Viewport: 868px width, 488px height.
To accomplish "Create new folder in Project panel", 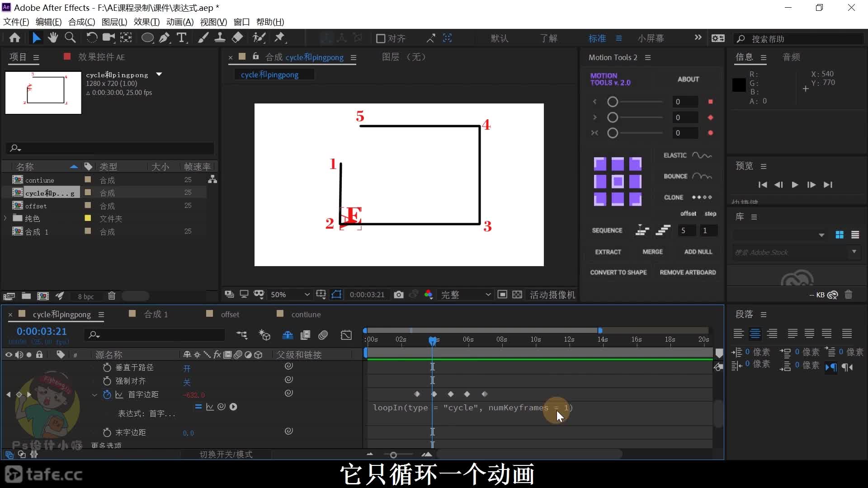I will tap(26, 296).
